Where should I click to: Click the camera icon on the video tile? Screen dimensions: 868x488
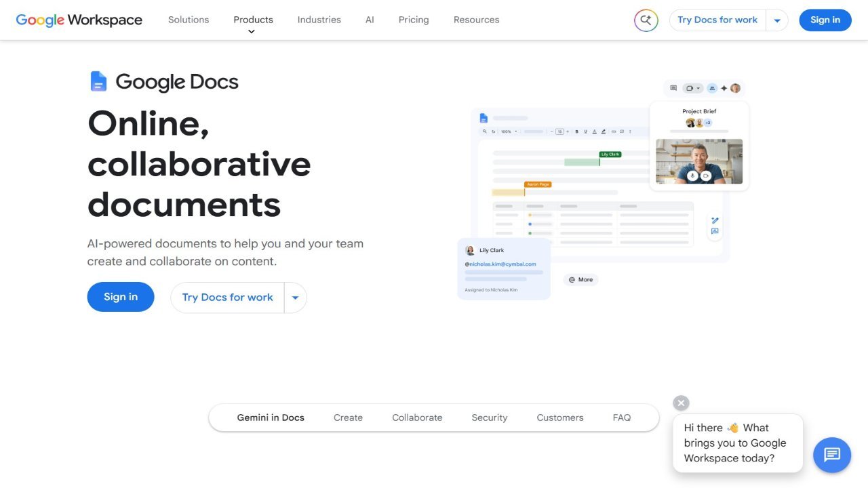(x=705, y=176)
